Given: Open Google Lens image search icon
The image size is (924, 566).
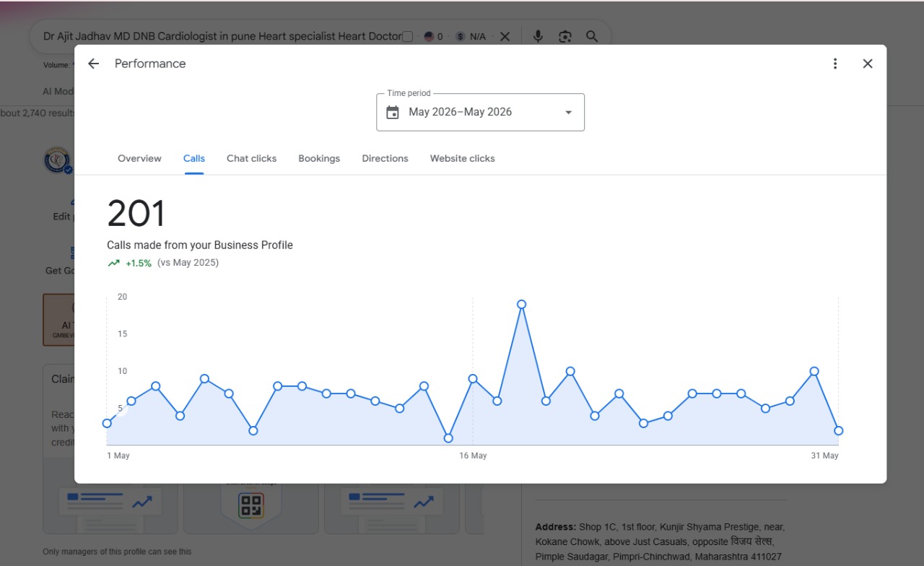Looking at the screenshot, I should (565, 36).
